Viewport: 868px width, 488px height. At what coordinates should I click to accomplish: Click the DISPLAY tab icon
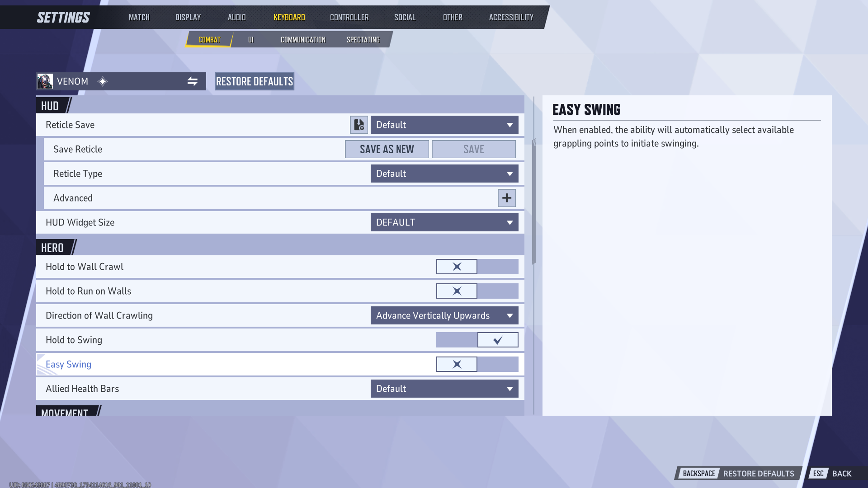point(187,17)
